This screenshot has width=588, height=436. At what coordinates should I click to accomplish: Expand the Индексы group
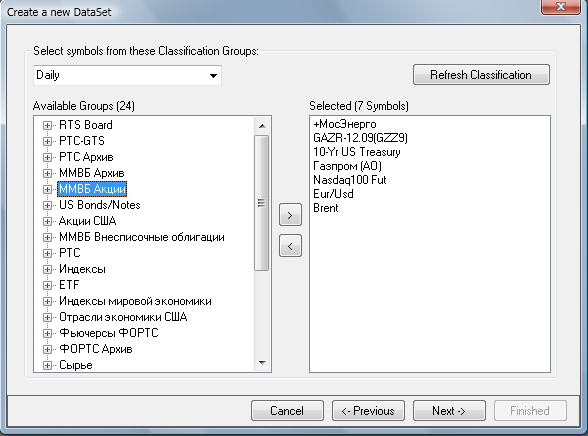click(x=47, y=269)
